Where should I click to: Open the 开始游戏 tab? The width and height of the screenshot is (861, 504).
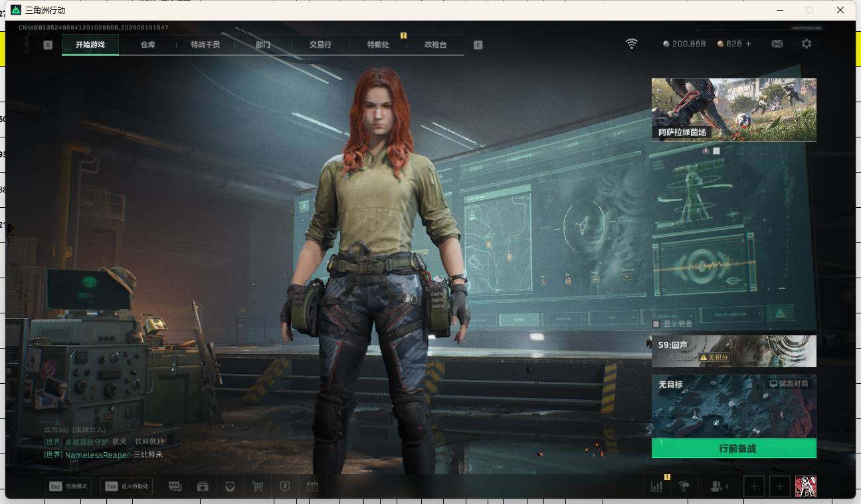point(90,44)
